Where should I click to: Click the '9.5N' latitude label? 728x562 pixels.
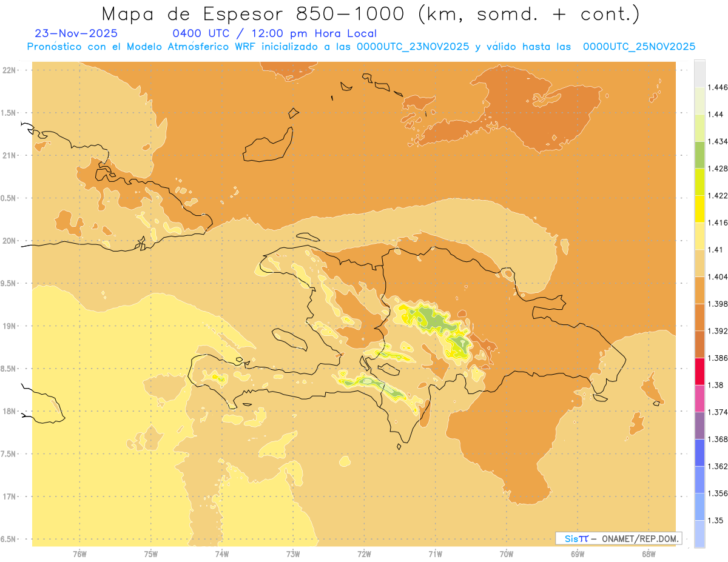click(9, 283)
